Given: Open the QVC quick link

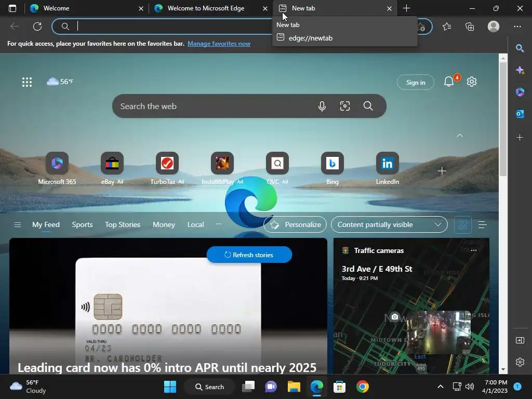Looking at the screenshot, I should click(x=277, y=169).
